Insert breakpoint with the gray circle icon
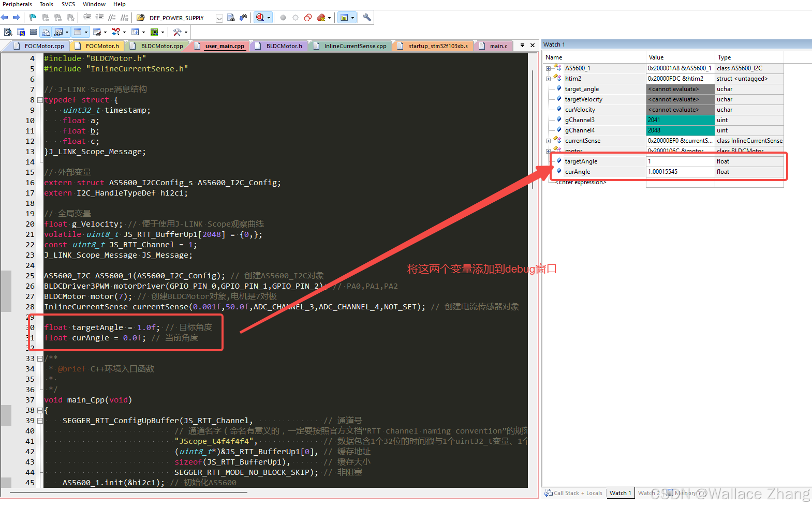Viewport: 812px width, 508px height. pyautogui.click(x=283, y=18)
